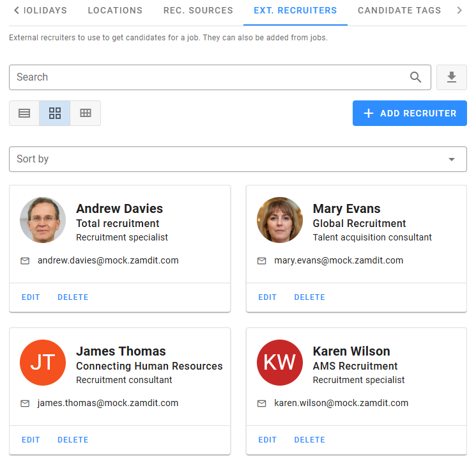476x463 pixels.
Task: Delete James Thomas recruiter
Action: 73,440
